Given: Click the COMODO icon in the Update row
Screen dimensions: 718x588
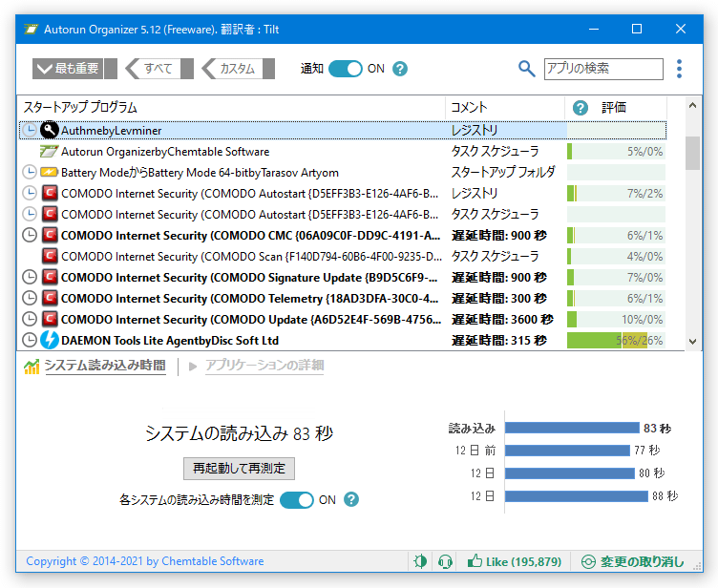Looking at the screenshot, I should click(x=50, y=319).
